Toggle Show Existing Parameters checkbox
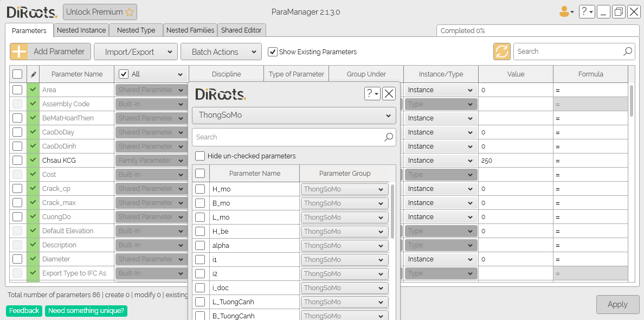This screenshot has width=644, height=320. point(272,52)
